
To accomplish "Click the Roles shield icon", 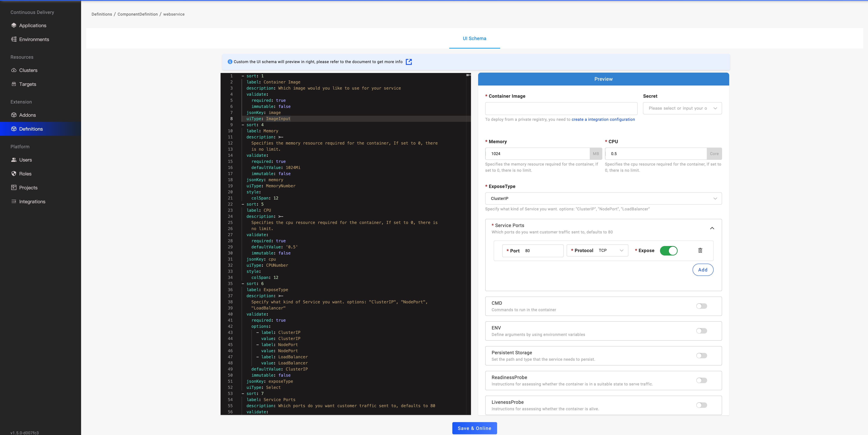I will click(x=14, y=174).
